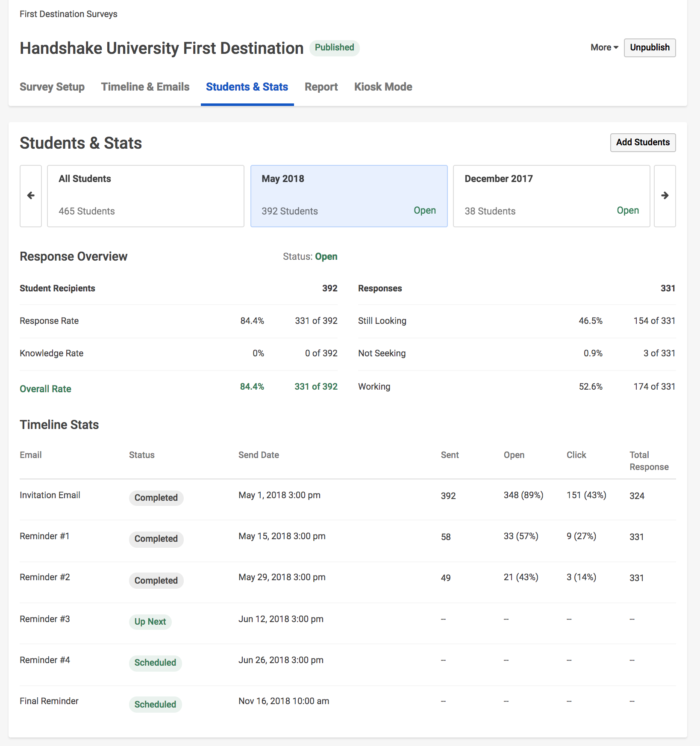This screenshot has height=746, width=700.
Task: Click the Open status for December 2017
Action: (627, 210)
